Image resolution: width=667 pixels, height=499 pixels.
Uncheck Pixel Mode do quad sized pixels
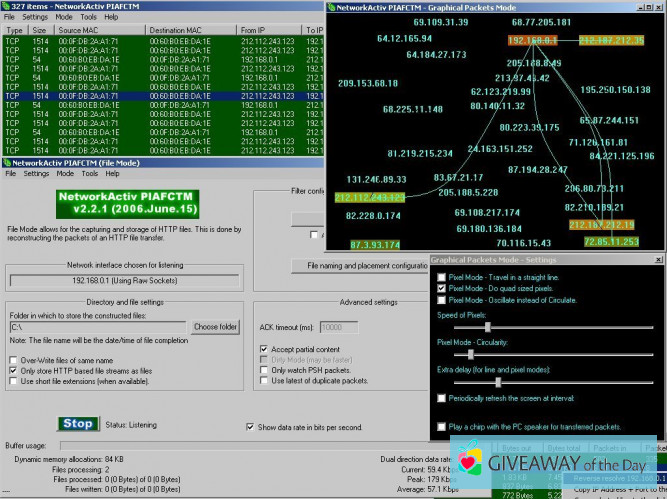pyautogui.click(x=442, y=288)
